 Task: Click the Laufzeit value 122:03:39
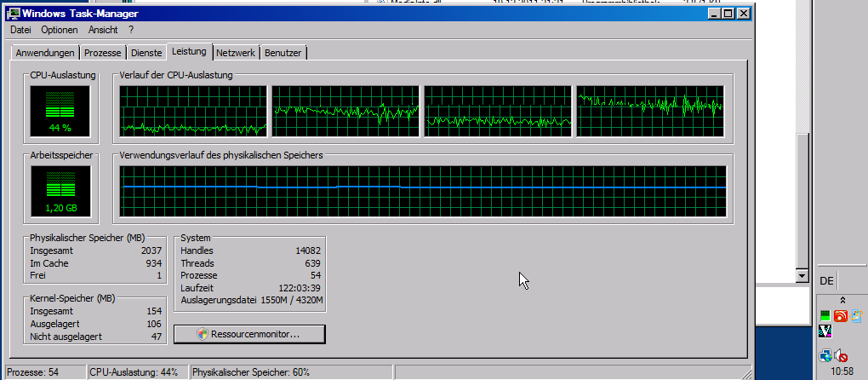(x=300, y=288)
